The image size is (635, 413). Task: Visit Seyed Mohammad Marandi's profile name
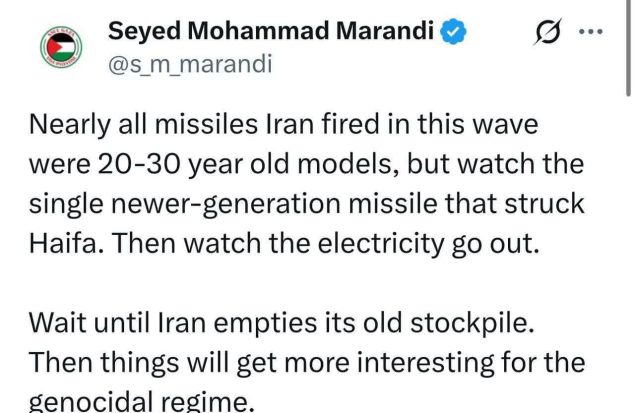coord(271,31)
